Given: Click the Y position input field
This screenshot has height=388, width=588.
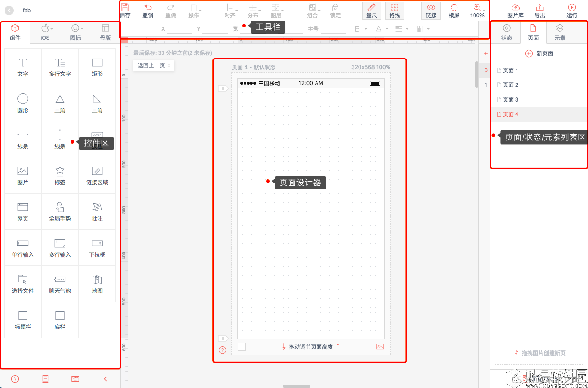Looking at the screenshot, I should click(x=215, y=29).
